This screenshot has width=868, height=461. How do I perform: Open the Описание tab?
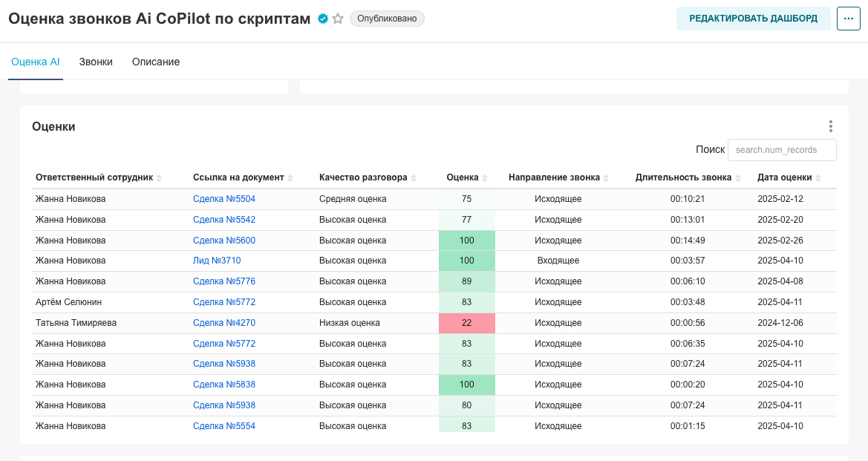click(156, 62)
